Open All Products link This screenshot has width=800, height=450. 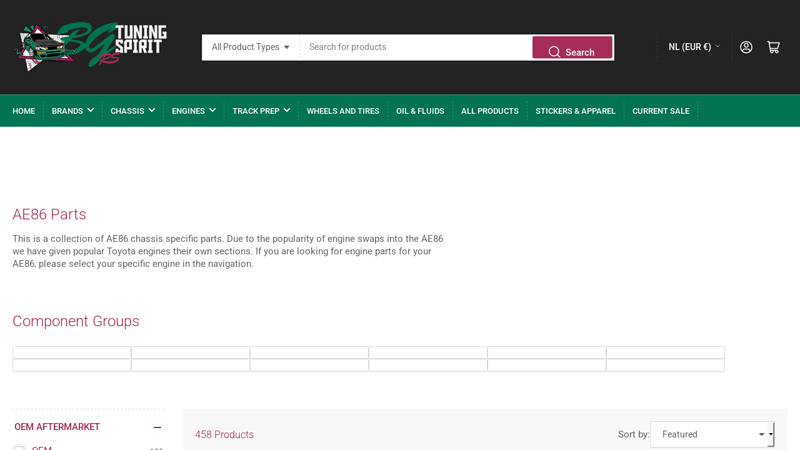[489, 111]
